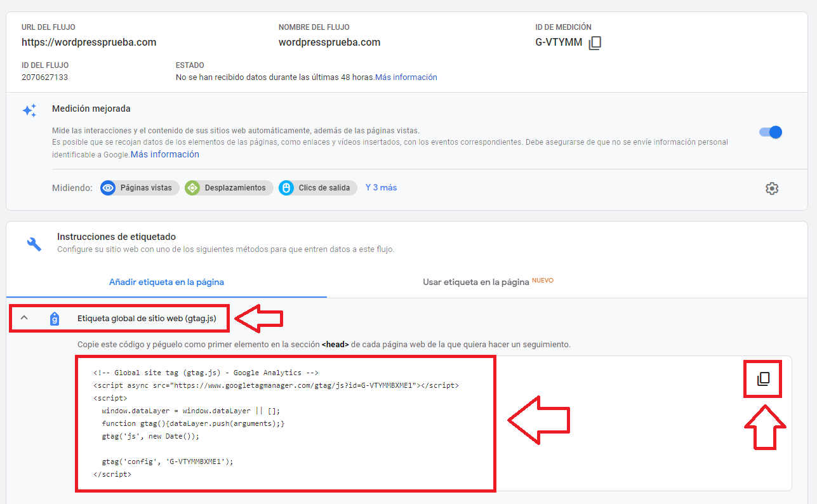The image size is (817, 504).
Task: Click the Páginas vistas eye icon
Action: [x=109, y=188]
